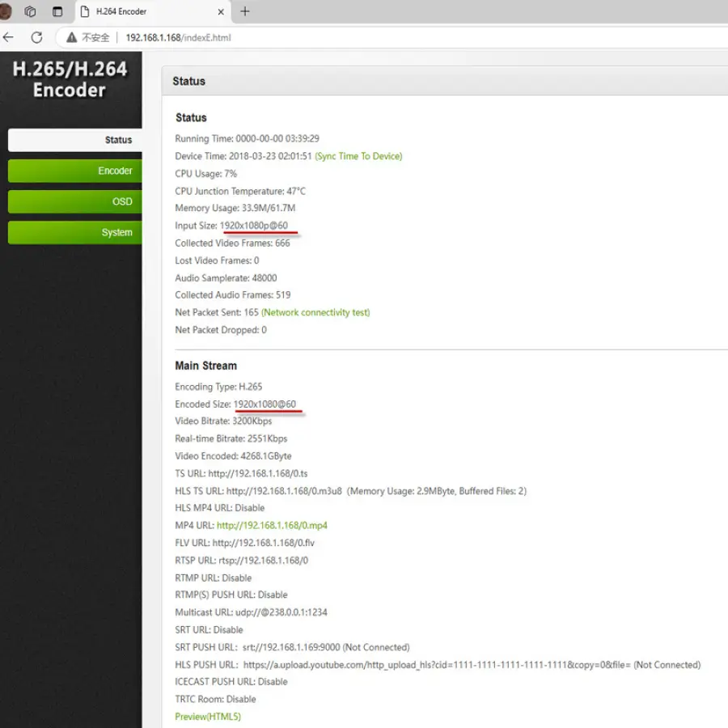728x728 pixels.
Task: Go to the Encoder settings page
Action: coord(75,171)
